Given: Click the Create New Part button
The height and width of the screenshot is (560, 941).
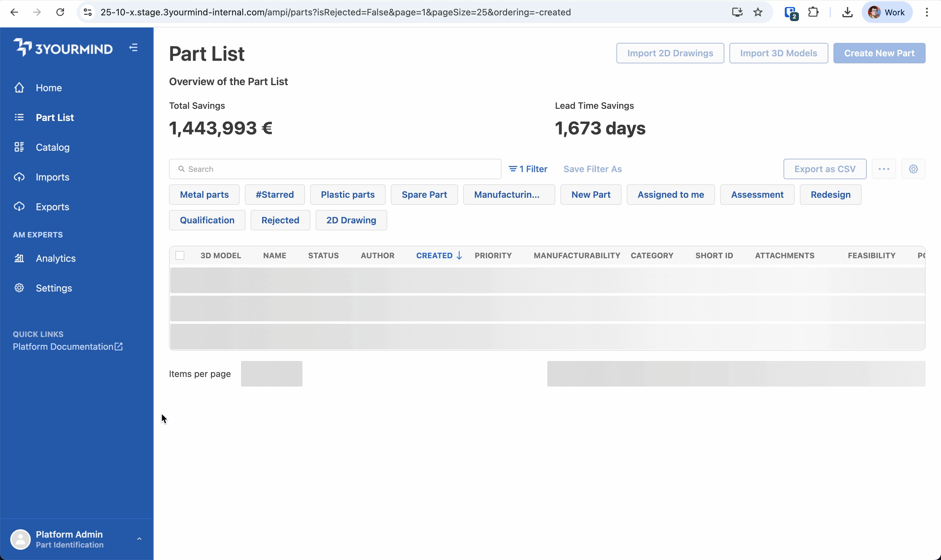Looking at the screenshot, I should click(879, 53).
